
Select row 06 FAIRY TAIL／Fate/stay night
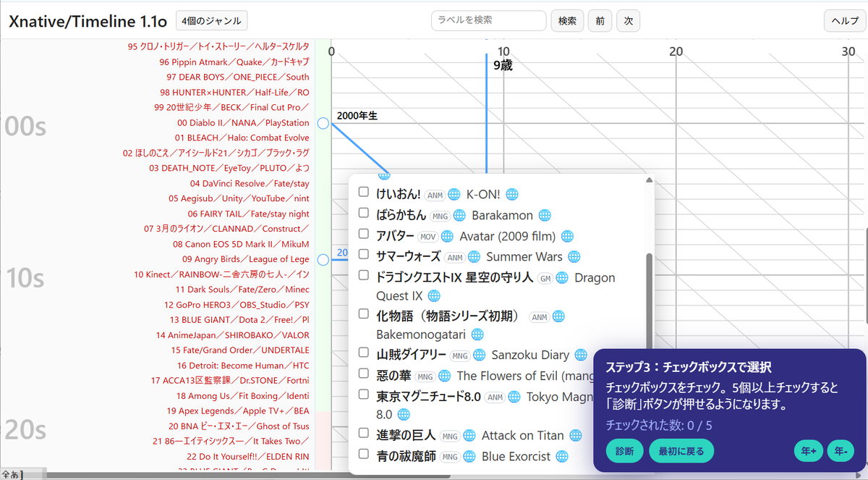[x=248, y=214]
